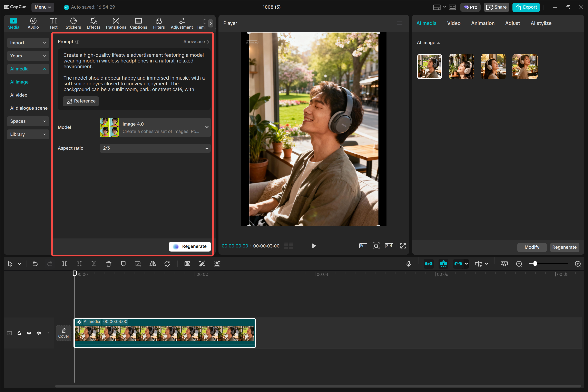Click the Split tool in timeline toolbar
The image size is (588, 392).
64,264
